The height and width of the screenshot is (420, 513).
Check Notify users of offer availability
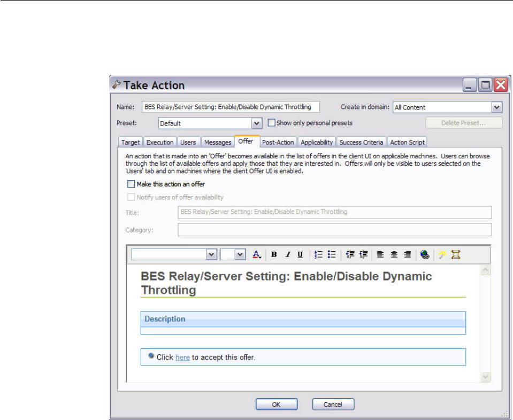[x=131, y=197]
